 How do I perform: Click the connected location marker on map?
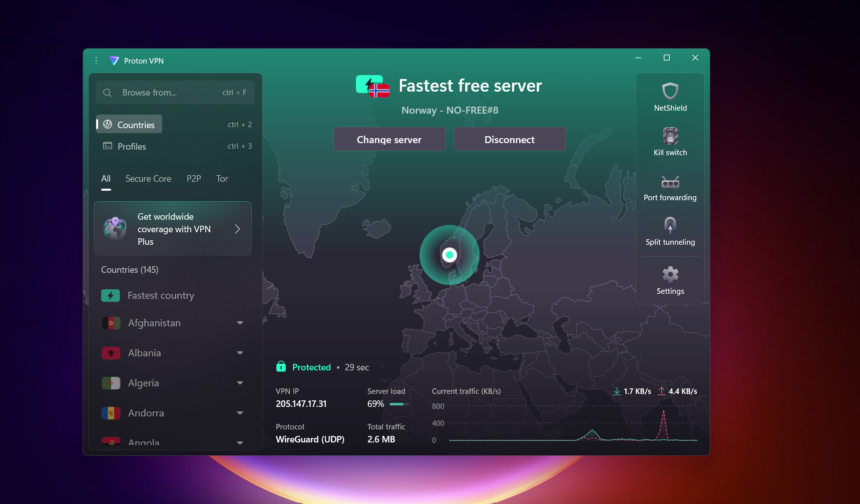click(450, 255)
